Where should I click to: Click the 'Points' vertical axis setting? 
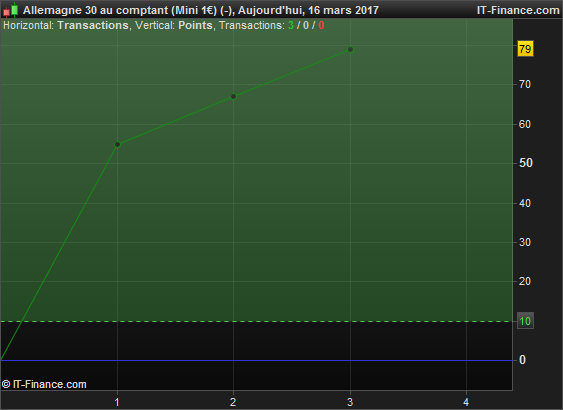tap(195, 25)
